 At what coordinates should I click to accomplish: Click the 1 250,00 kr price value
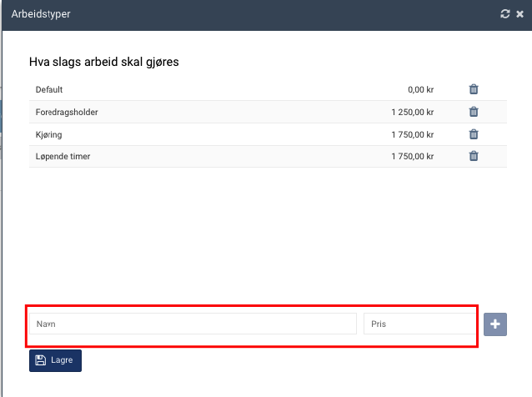(412, 112)
